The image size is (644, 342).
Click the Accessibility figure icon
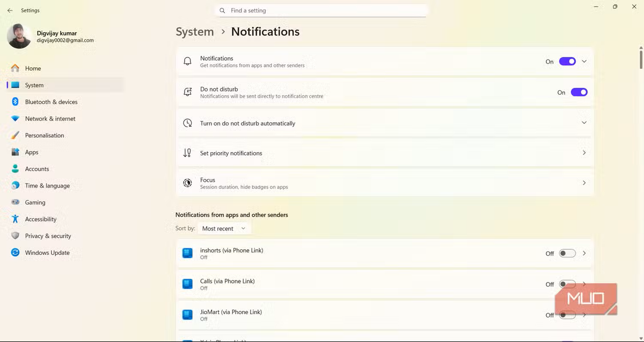15,219
